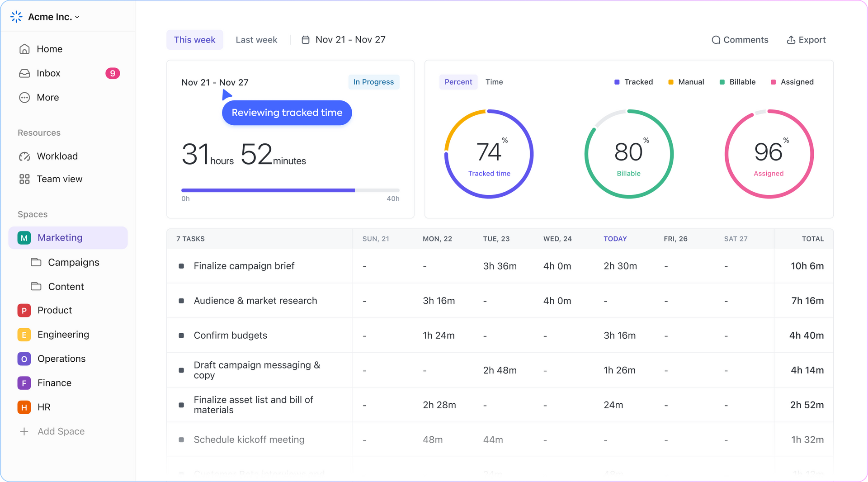
Task: Switch to the Last week tab
Action: pyautogui.click(x=256, y=40)
